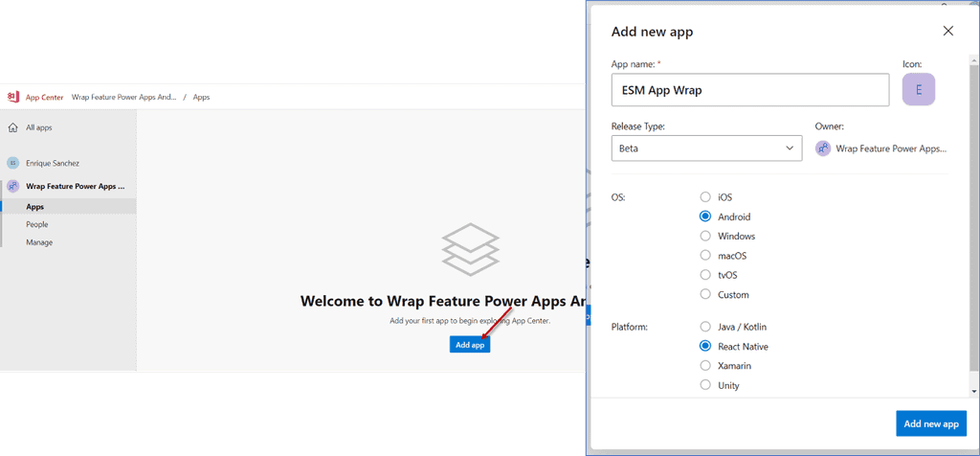Image resolution: width=980 pixels, height=456 pixels.
Task: Open the Apps sidebar item
Action: click(69, 206)
